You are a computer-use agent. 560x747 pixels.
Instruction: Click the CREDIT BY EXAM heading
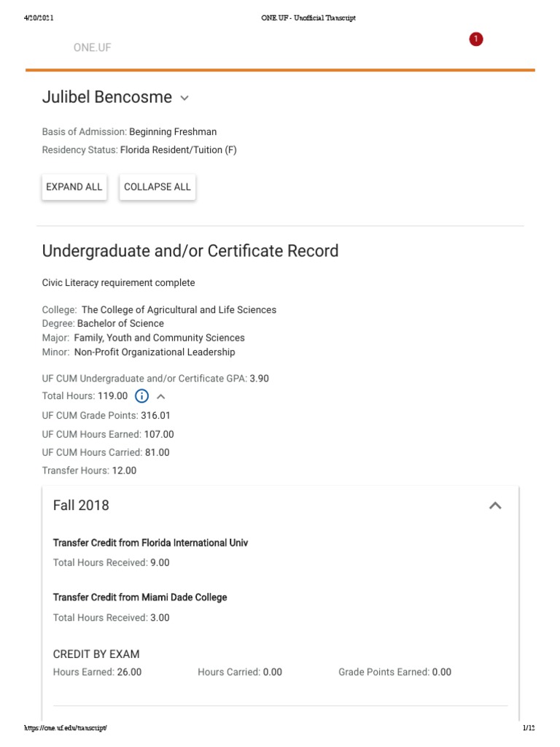pyautogui.click(x=96, y=654)
